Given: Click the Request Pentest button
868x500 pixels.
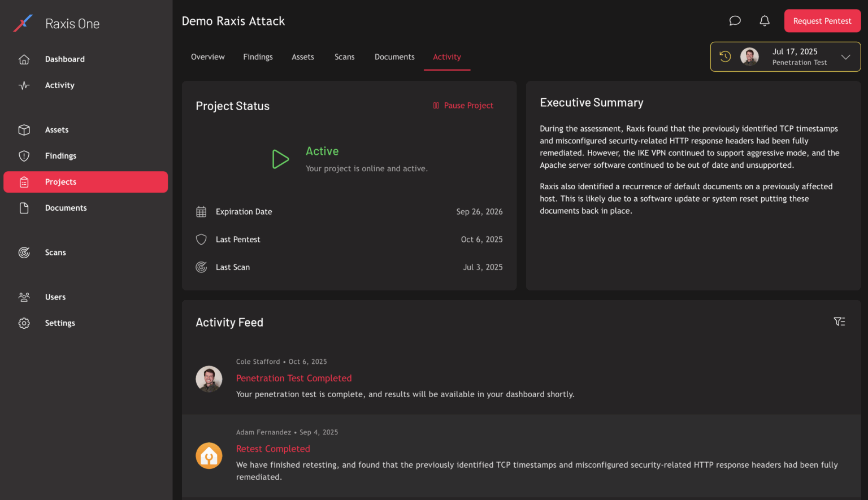Looking at the screenshot, I should point(822,21).
